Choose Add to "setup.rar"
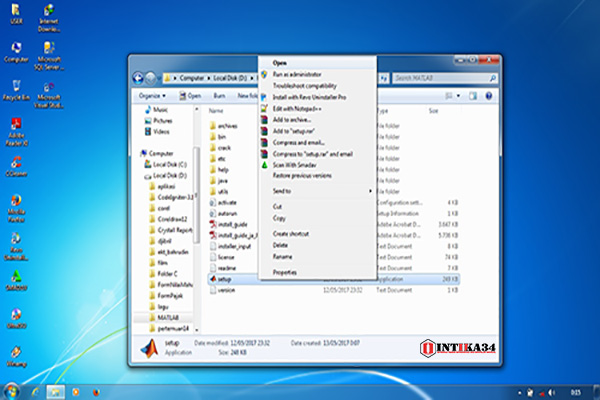This screenshot has width=600, height=400. (x=318, y=131)
